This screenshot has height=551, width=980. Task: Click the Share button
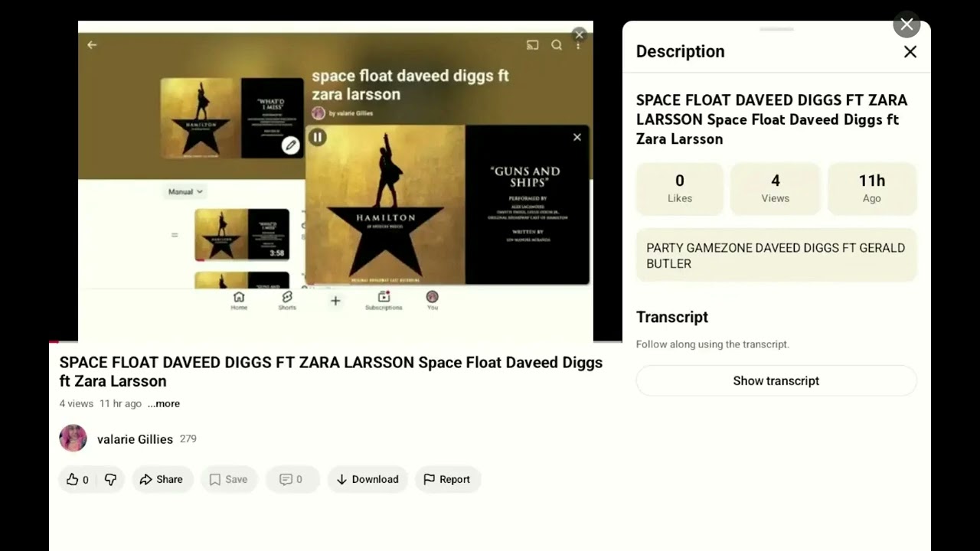[162, 479]
